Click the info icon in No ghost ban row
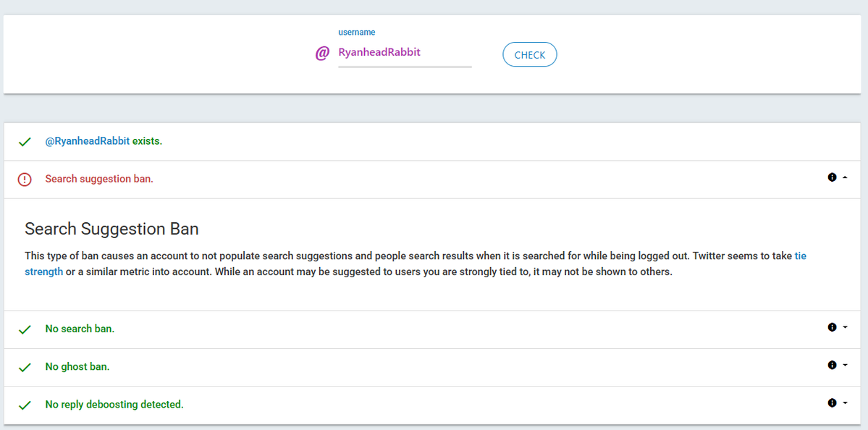868x430 pixels. 832,365
